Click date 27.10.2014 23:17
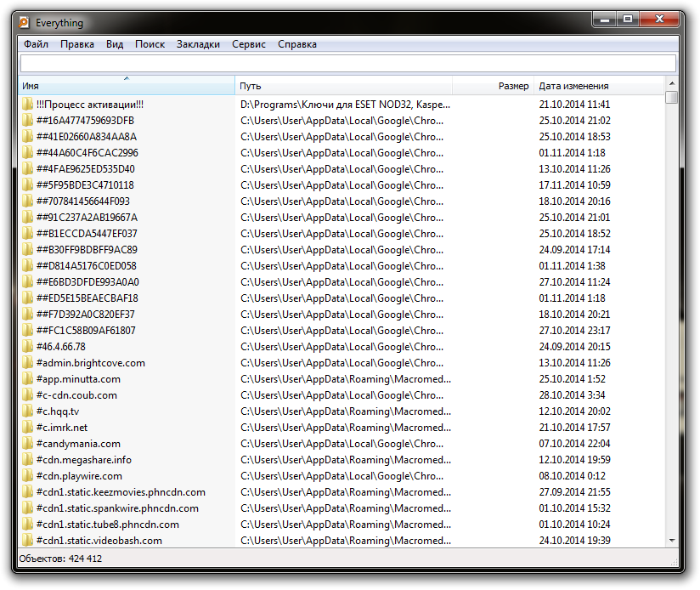 tap(574, 331)
